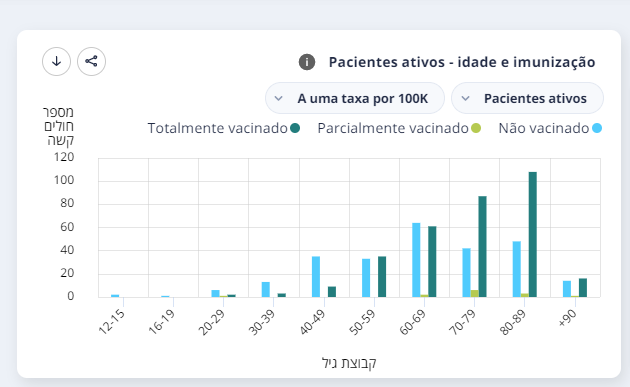Click the teal bar for 50-59

(x=382, y=277)
